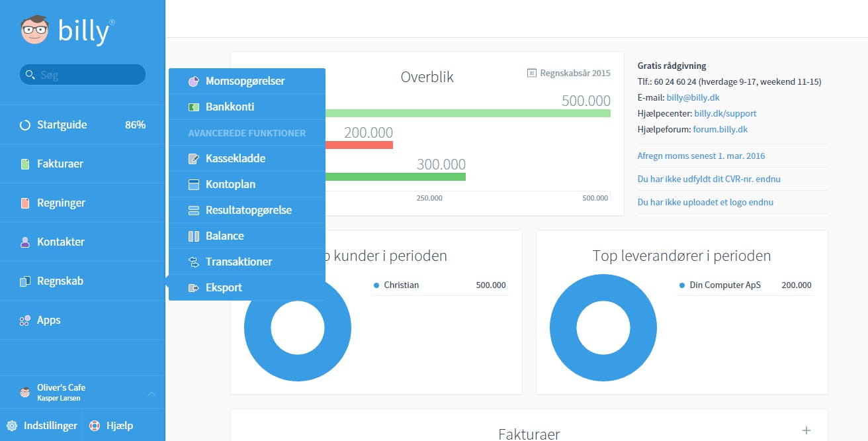Click the Startguide progress circle icon

[25, 125]
